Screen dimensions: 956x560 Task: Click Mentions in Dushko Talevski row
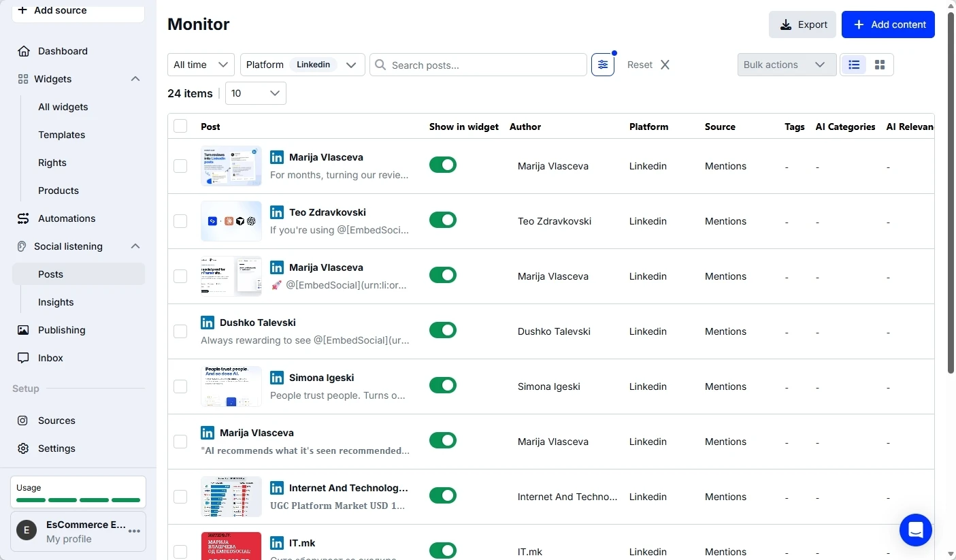(725, 331)
